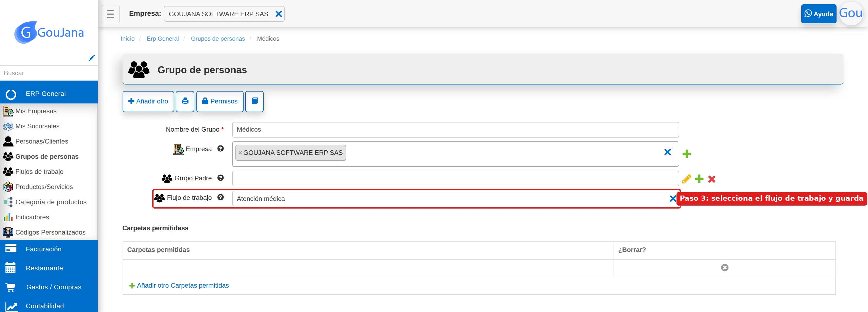Click the GouJana logo
This screenshot has width=868, height=312.
[x=49, y=33]
